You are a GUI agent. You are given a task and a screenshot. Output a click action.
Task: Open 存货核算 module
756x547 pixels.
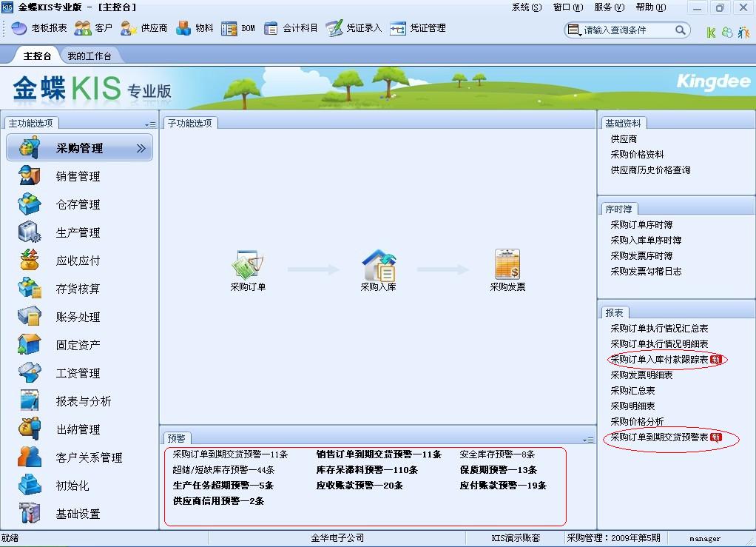78,289
